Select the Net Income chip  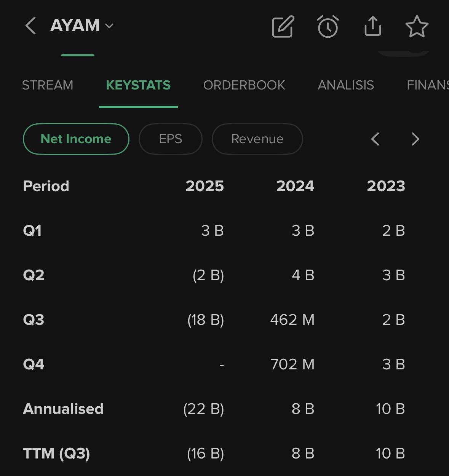pyautogui.click(x=76, y=139)
